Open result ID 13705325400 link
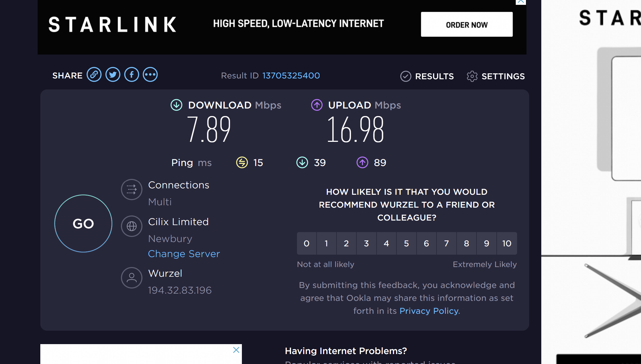 pos(291,75)
